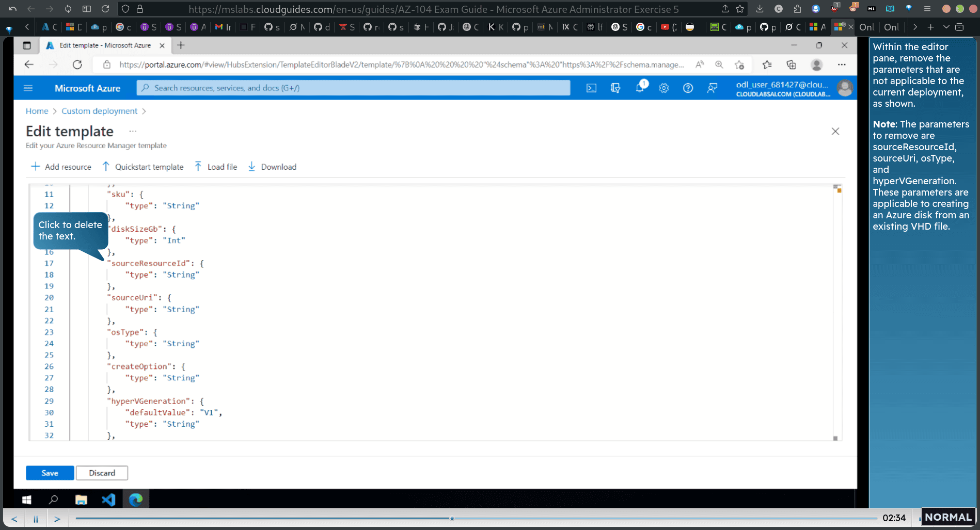Go to the previous guide step
Viewport: 980px width, 530px height.
[x=14, y=519]
